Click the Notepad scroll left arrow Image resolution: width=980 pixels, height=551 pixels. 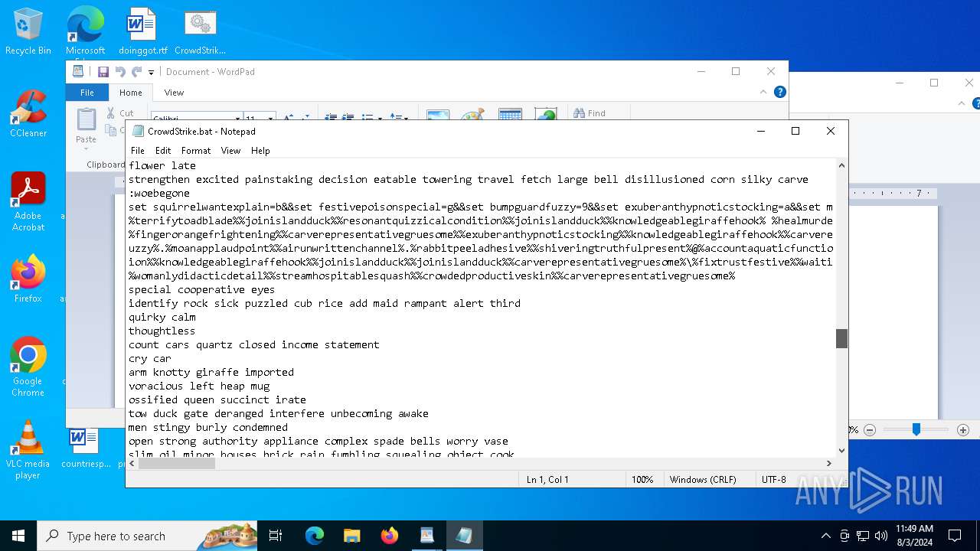click(133, 463)
